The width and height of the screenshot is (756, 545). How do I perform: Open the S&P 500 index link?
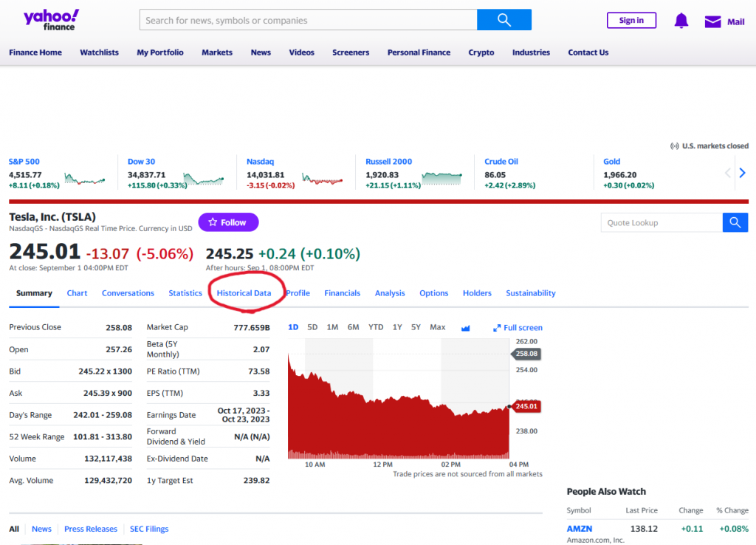[24, 162]
